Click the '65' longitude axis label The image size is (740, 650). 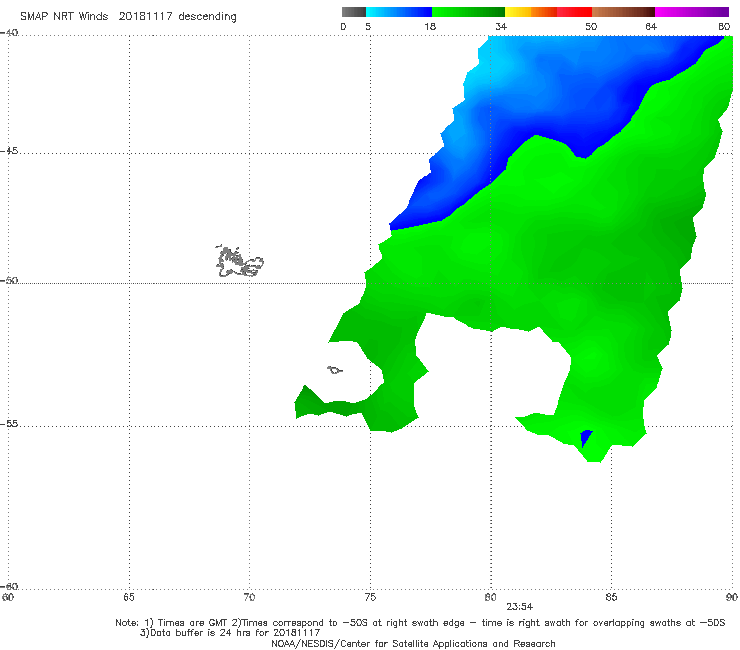129,597
